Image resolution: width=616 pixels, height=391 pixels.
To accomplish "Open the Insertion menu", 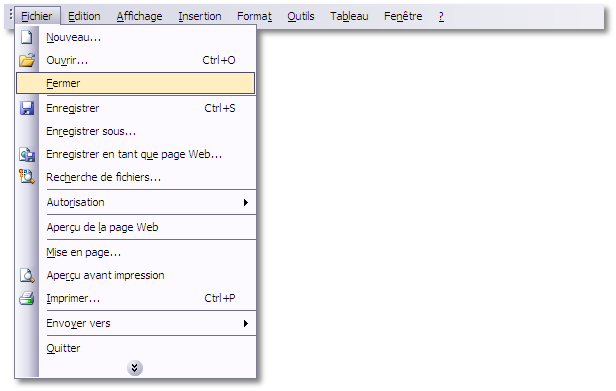I will [x=200, y=16].
